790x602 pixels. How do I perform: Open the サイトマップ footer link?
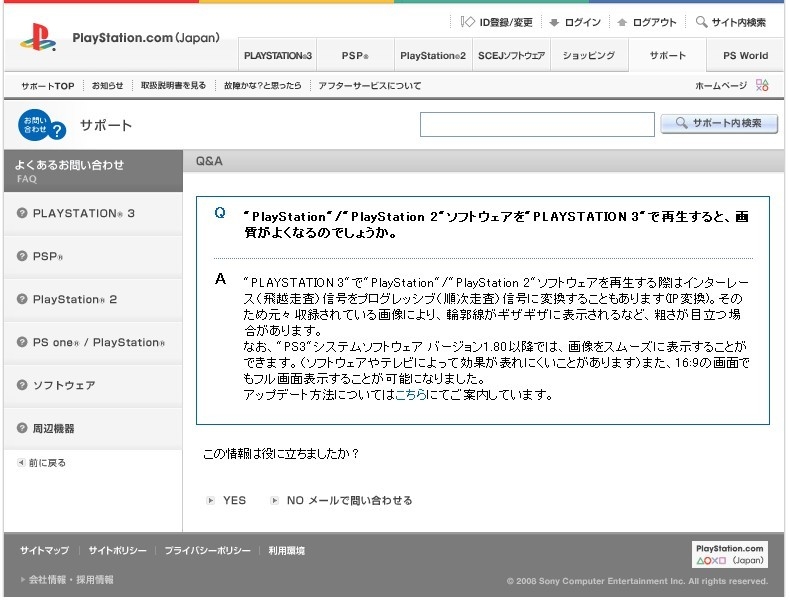(44, 551)
